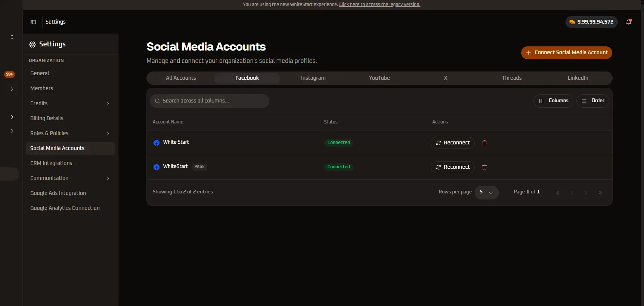Image resolution: width=644 pixels, height=306 pixels.
Task: Delete the White Start account
Action: pos(484,143)
